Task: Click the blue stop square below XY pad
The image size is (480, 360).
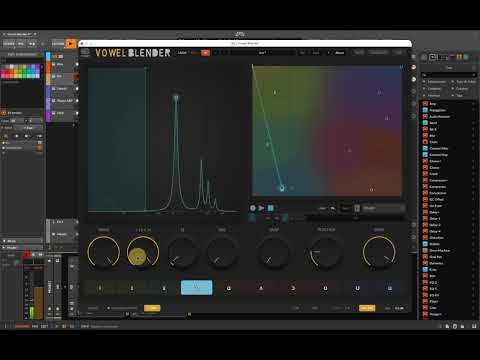Action: click(271, 208)
